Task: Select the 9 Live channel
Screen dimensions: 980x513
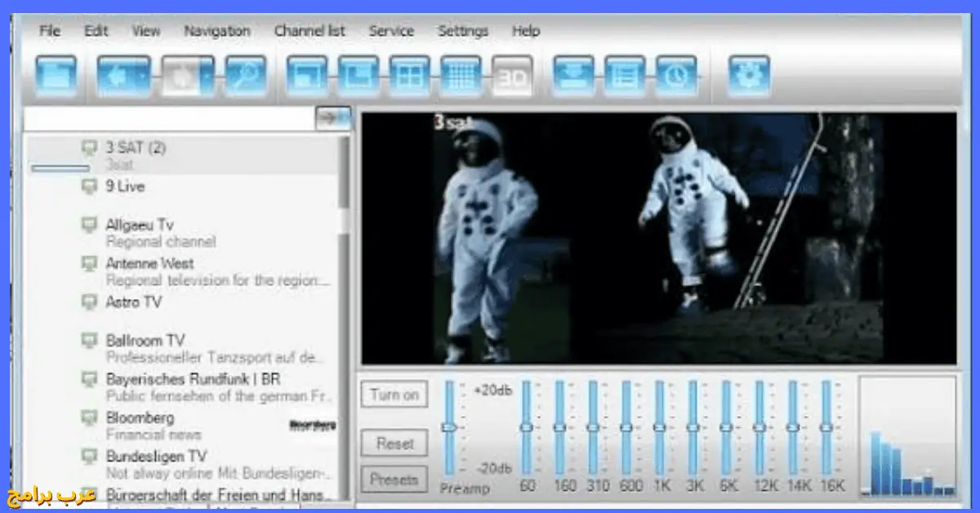Action: pyautogui.click(x=125, y=186)
